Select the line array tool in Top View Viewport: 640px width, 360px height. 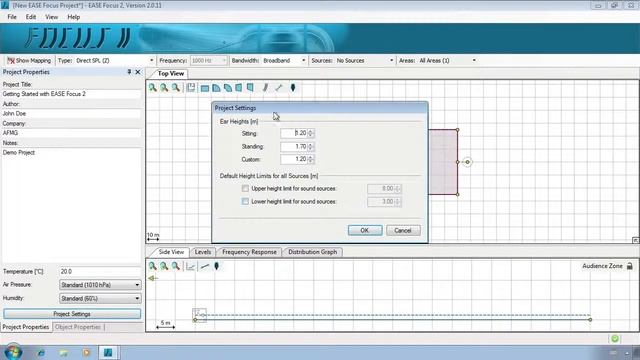265,88
